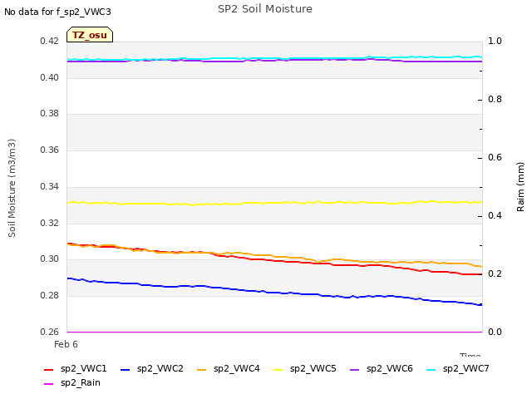This screenshot has width=532, height=399.
Task: Toggle sp2_VWC4 legend entry
Action: [229, 369]
